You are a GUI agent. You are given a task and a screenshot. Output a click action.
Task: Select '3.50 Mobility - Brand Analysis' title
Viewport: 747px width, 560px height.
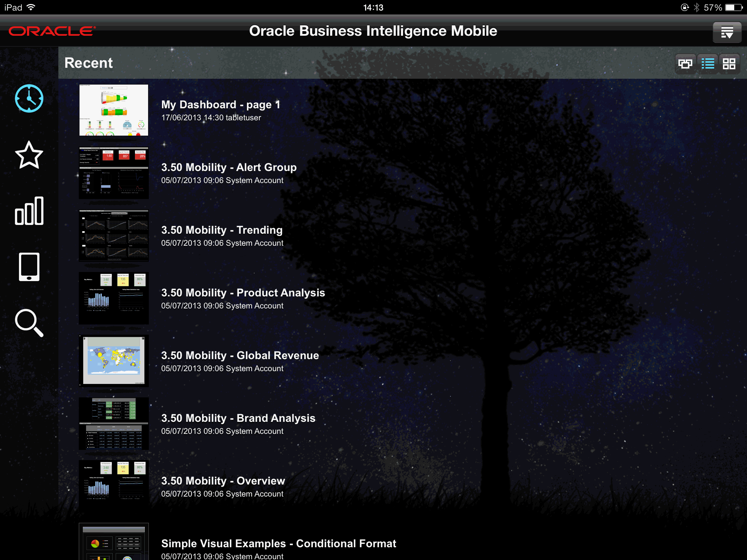238,418
